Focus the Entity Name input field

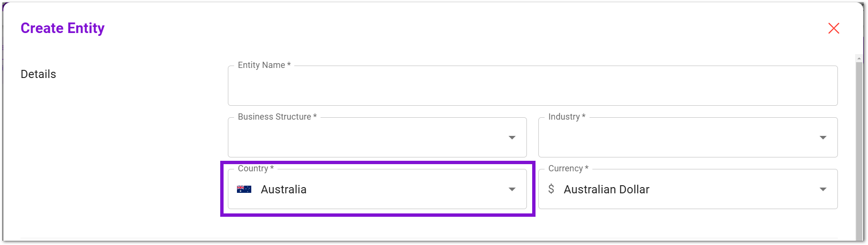coord(533,86)
